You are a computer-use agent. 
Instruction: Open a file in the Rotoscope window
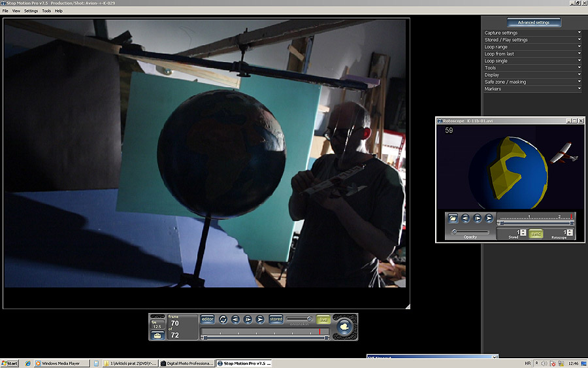coord(453,218)
